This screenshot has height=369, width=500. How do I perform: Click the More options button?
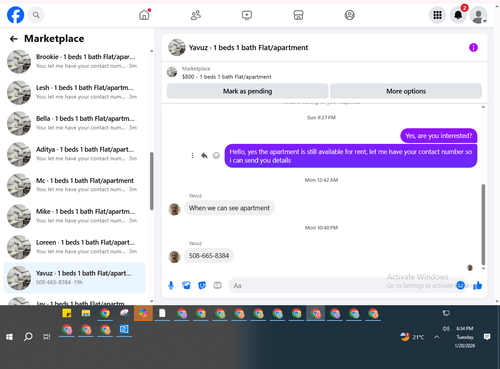[x=406, y=91]
